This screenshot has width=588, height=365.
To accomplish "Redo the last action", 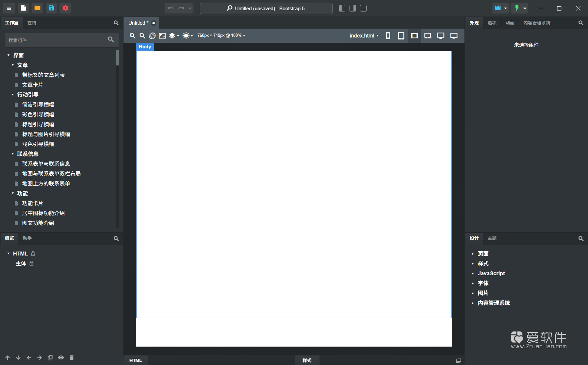I will (x=181, y=8).
